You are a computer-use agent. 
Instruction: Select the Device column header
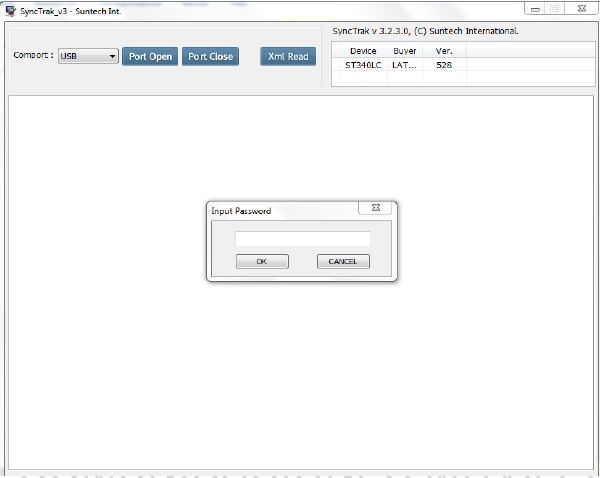[363, 50]
